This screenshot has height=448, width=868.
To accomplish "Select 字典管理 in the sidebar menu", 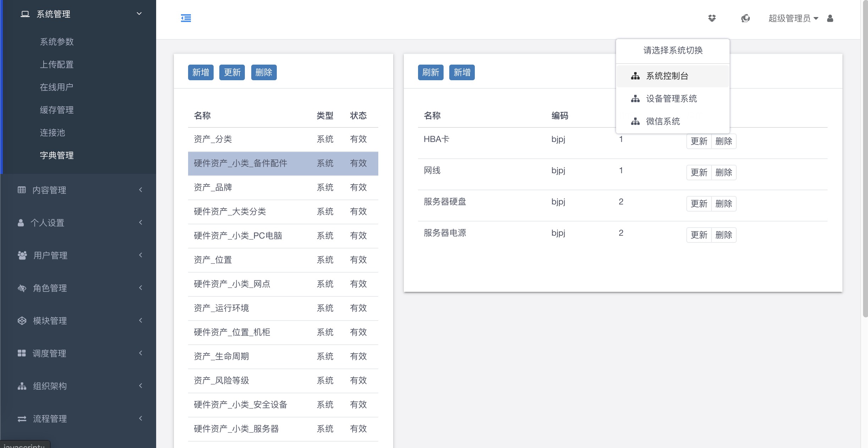I will (x=57, y=155).
